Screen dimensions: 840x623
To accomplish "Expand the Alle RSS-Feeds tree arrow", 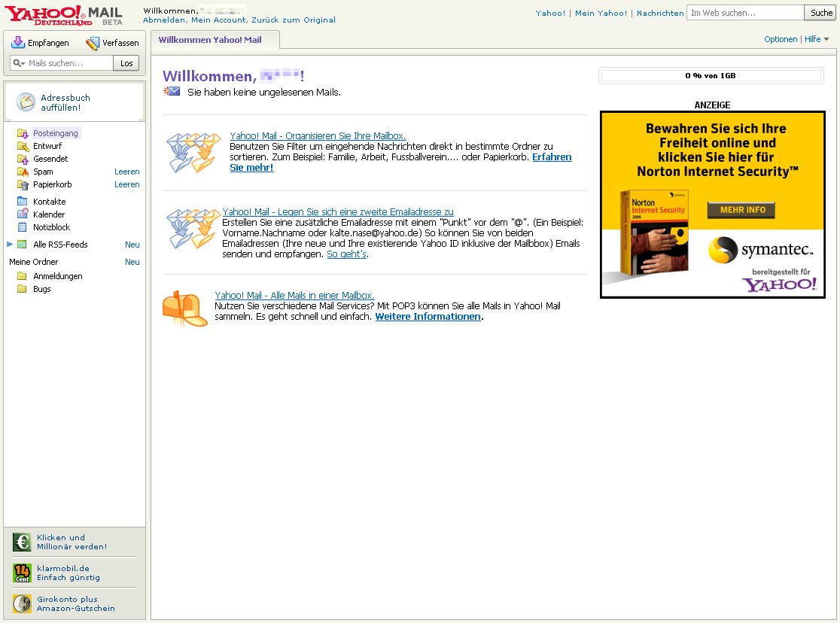I will point(10,244).
